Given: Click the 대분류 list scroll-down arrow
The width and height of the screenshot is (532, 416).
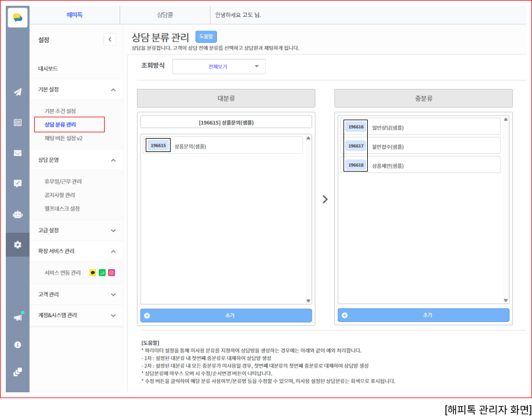Looking at the screenshot, I should click(308, 300).
